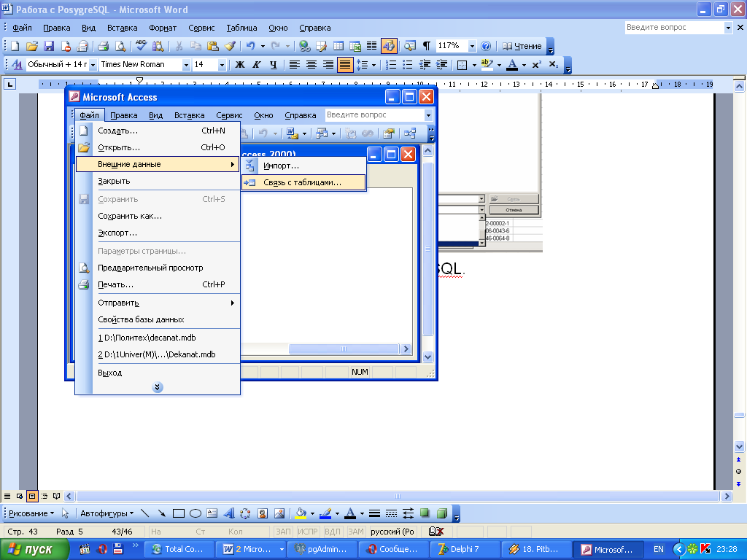Open the Word Вставка menu
This screenshot has width=747, height=560.
tap(122, 28)
